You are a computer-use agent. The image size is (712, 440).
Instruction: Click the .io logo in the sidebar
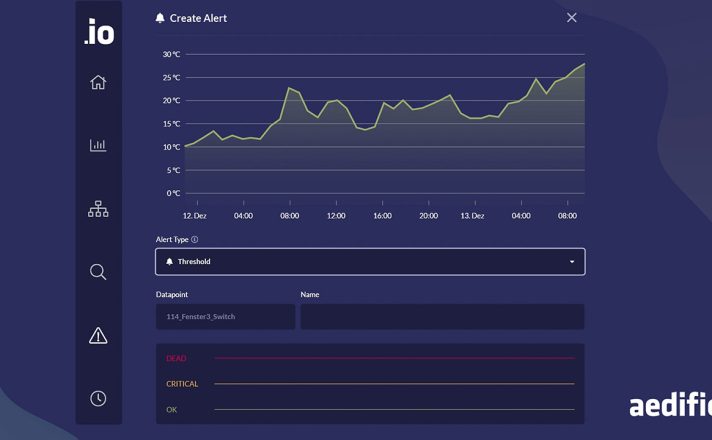click(99, 32)
